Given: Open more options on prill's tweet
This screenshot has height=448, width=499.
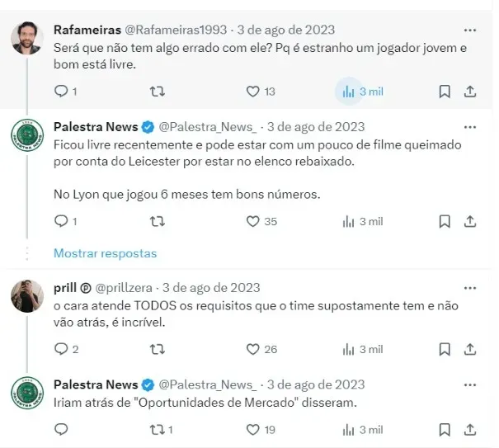Looking at the screenshot, I should 470,288.
